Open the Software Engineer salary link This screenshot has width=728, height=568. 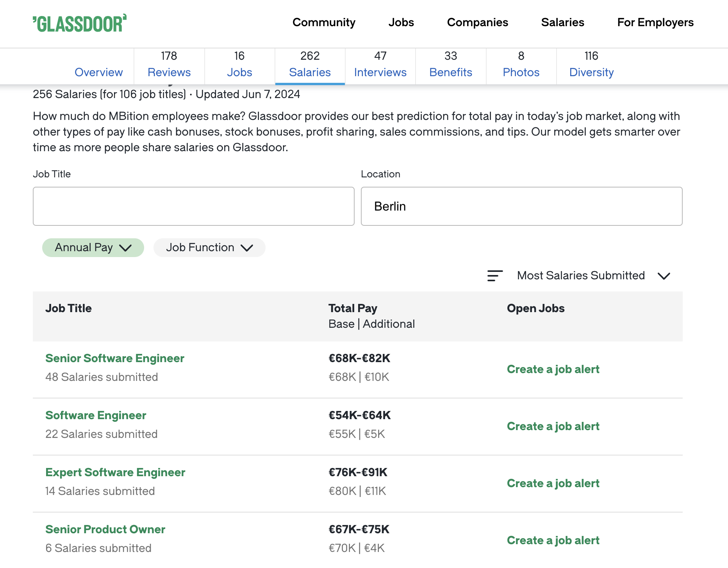pos(96,415)
